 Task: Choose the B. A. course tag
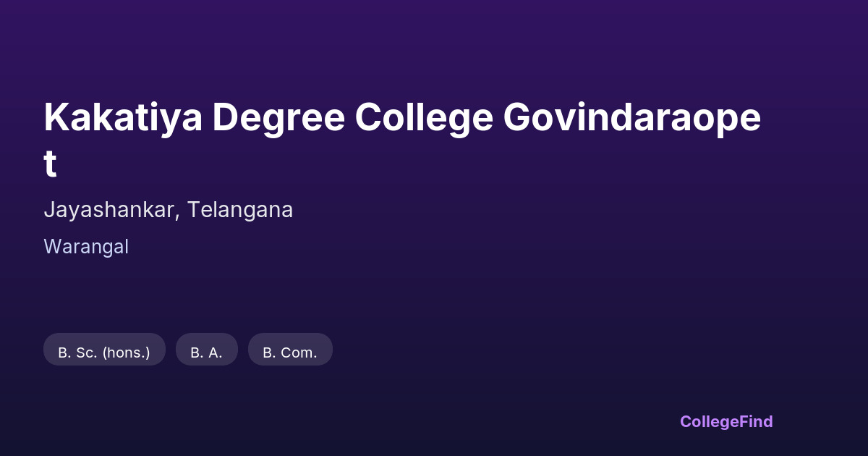click(206, 352)
